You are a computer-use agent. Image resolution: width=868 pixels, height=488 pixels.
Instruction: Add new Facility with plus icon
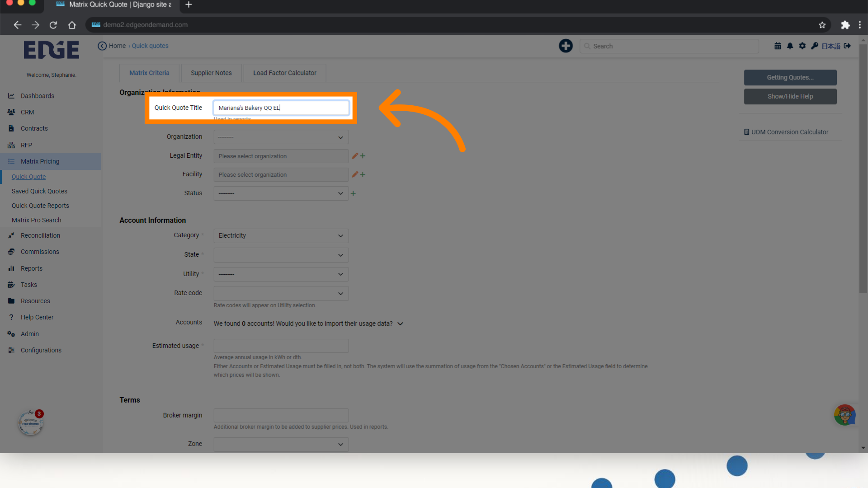(363, 174)
